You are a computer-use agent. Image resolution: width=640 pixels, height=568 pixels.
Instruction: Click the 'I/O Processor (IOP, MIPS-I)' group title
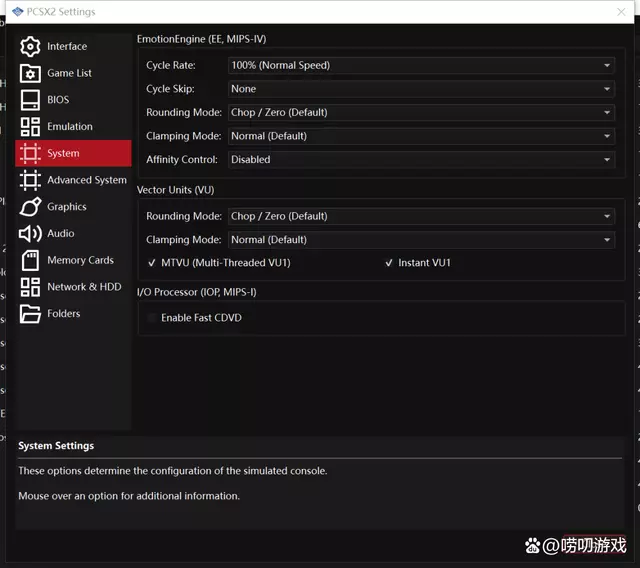197,292
